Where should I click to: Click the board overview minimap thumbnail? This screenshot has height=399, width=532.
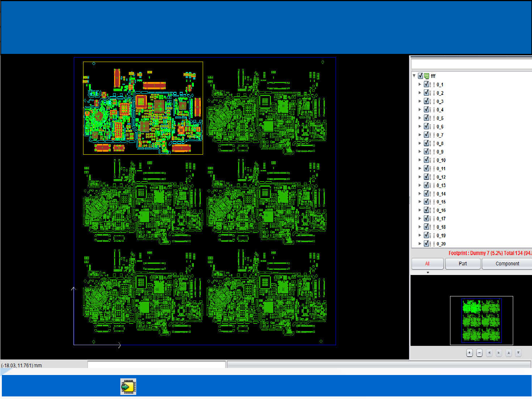[481, 320]
